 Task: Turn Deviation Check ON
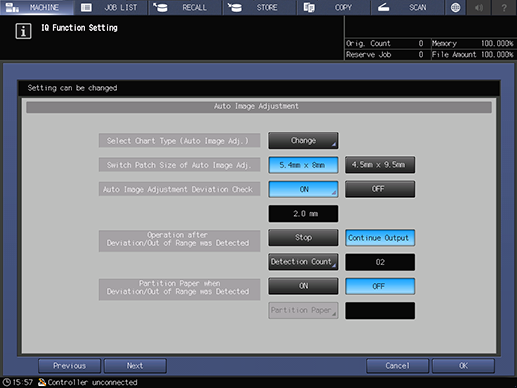point(303,189)
